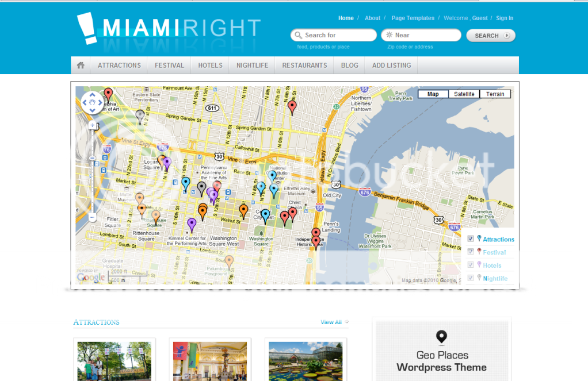
Task: Open the Add Listing menu item
Action: click(391, 65)
